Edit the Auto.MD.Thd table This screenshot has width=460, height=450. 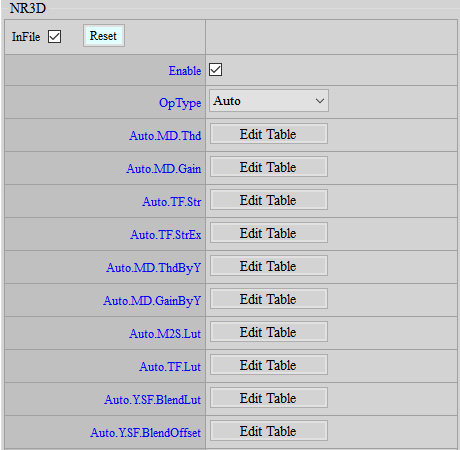[x=269, y=134]
